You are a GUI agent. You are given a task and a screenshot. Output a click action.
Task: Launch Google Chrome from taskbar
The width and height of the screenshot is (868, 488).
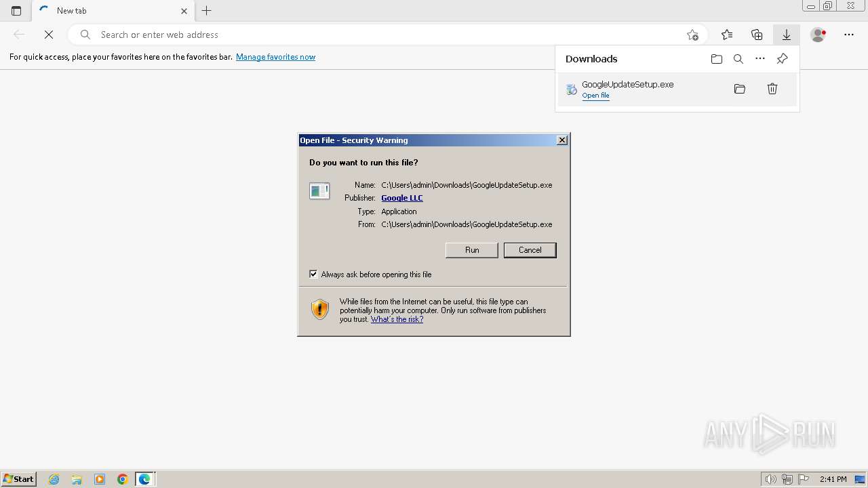[x=122, y=479]
